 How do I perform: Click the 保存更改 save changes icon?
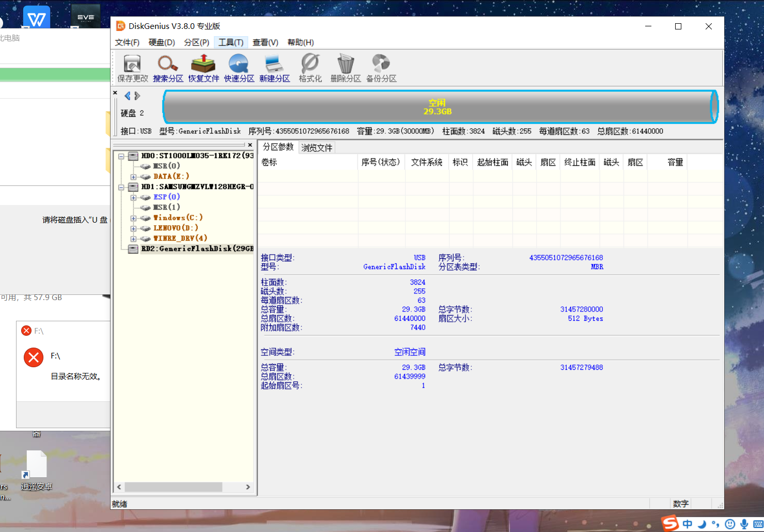(132, 68)
